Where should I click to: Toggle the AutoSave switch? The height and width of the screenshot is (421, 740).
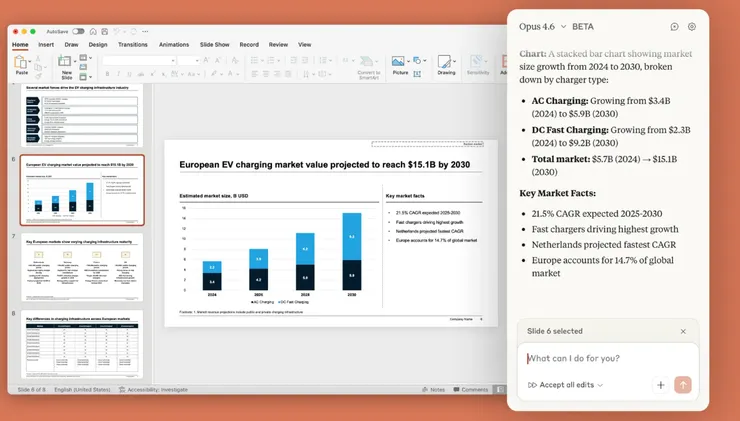78,31
